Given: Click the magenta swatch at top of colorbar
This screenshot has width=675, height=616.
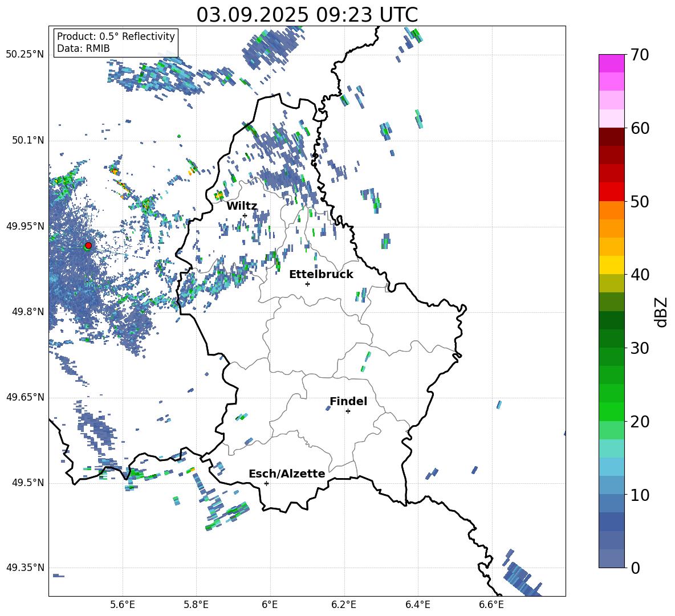Looking at the screenshot, I should coord(612,63).
